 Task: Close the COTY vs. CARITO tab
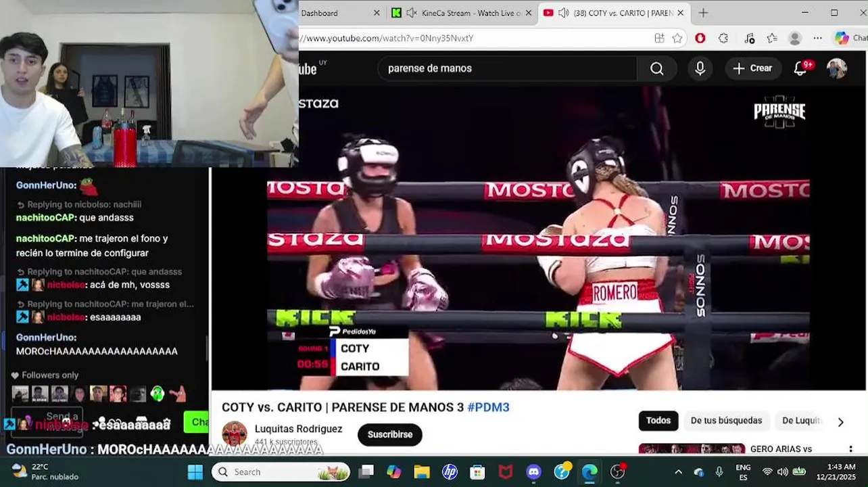[x=680, y=13]
